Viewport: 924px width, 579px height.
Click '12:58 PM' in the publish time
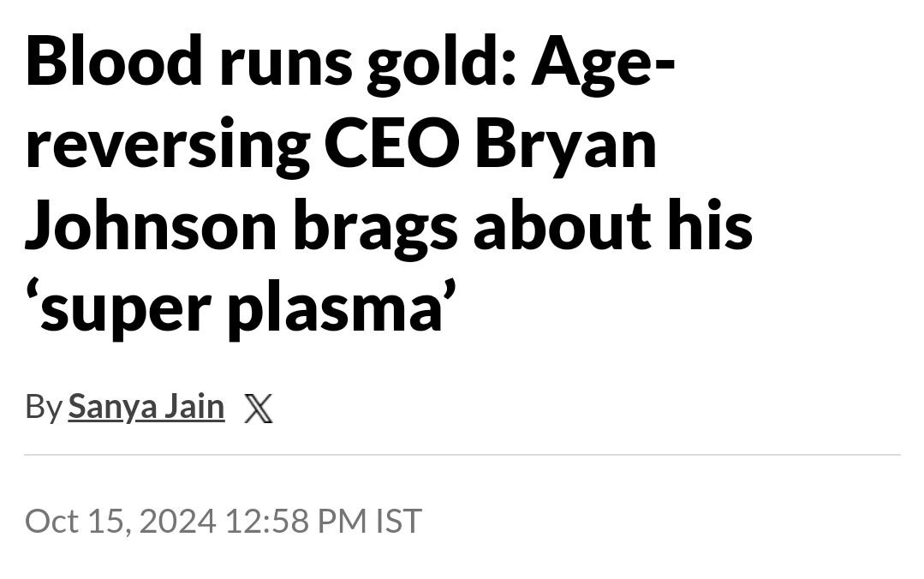pyautogui.click(x=296, y=521)
